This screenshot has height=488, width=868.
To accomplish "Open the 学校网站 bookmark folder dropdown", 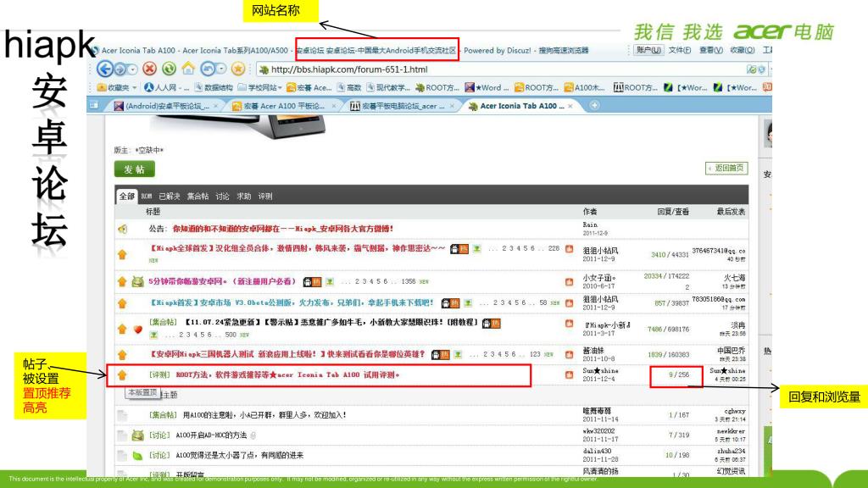I will [x=260, y=87].
